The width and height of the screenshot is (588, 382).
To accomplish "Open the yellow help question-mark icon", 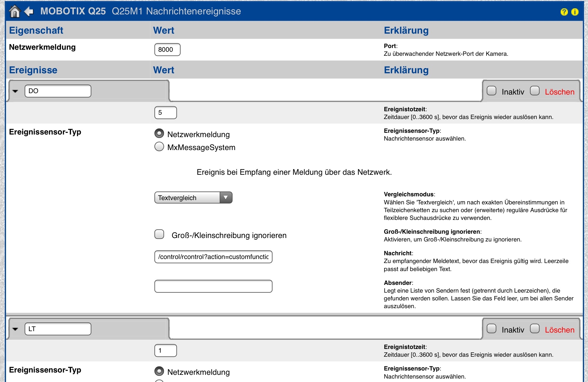I will (x=564, y=12).
